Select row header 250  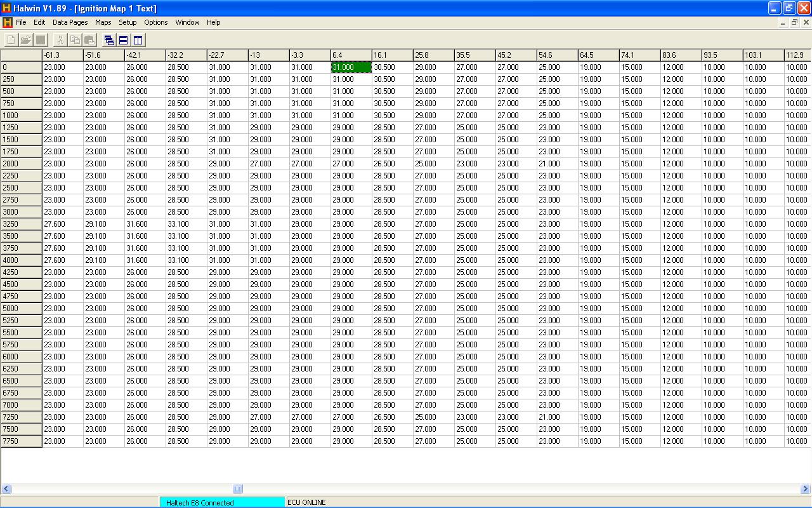coord(22,79)
